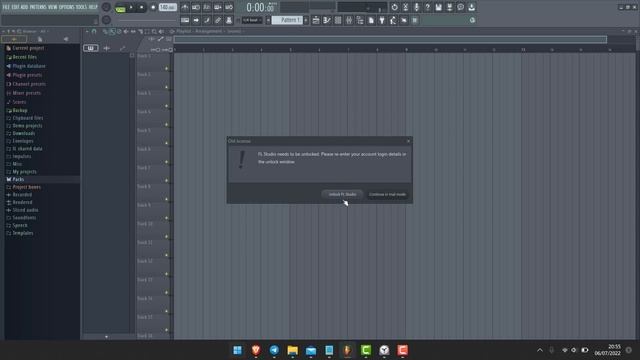Toggle the overdub/blend recording icon
The width and height of the screenshot is (640, 360).
218,7
